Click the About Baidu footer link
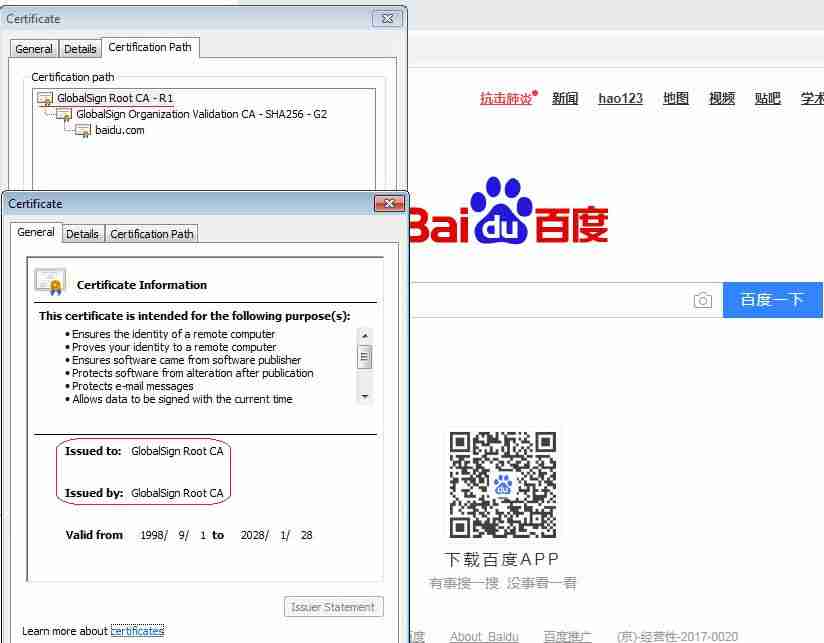The width and height of the screenshot is (824, 643). (x=484, y=637)
